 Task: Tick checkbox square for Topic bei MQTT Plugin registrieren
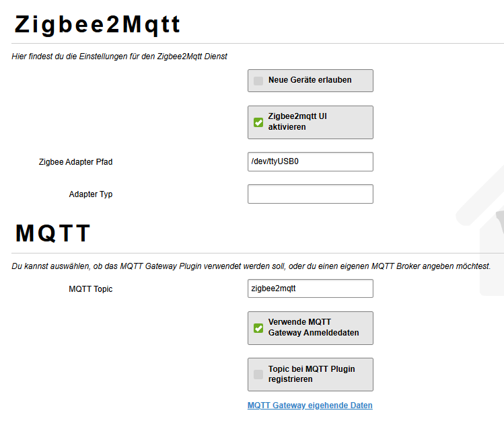tap(258, 375)
